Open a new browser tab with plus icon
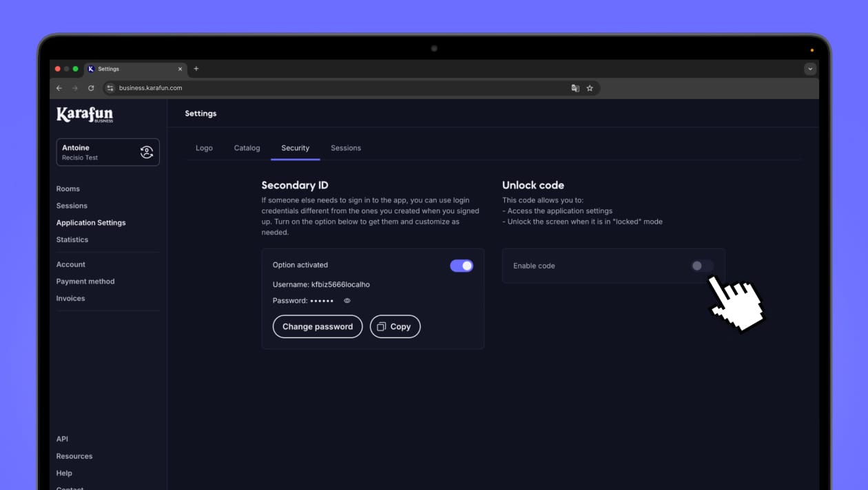Screen dimensions: 868x490 click(196, 69)
